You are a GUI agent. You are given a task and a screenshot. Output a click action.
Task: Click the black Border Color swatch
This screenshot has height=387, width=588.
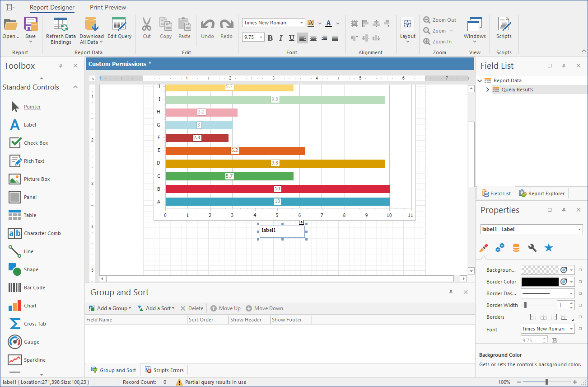(540, 282)
